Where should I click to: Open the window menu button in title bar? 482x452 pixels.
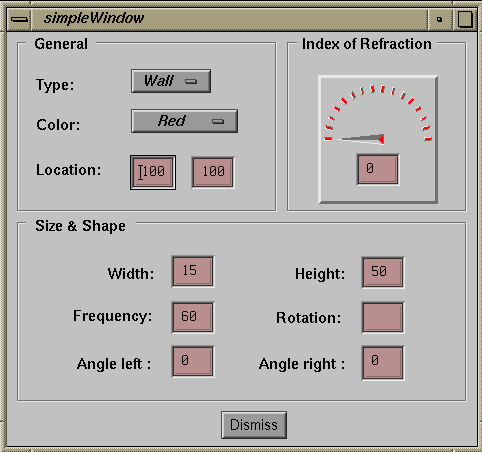[19, 19]
